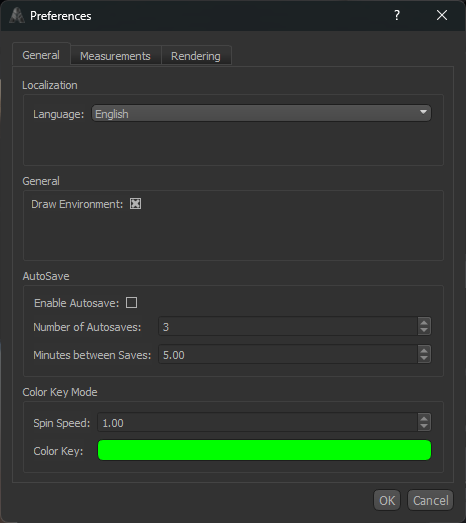This screenshot has height=523, width=466.
Task: Open the help question mark button
Action: (397, 15)
